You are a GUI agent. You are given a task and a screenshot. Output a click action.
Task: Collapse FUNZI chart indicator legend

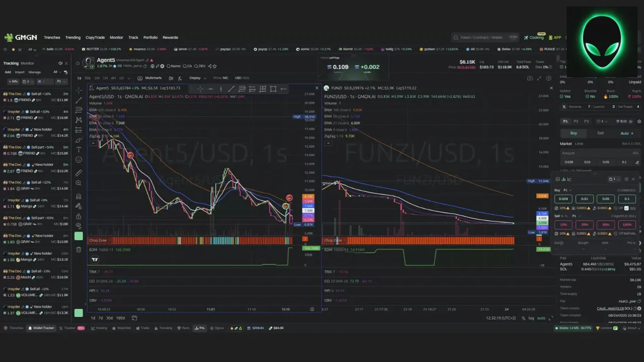(x=328, y=143)
